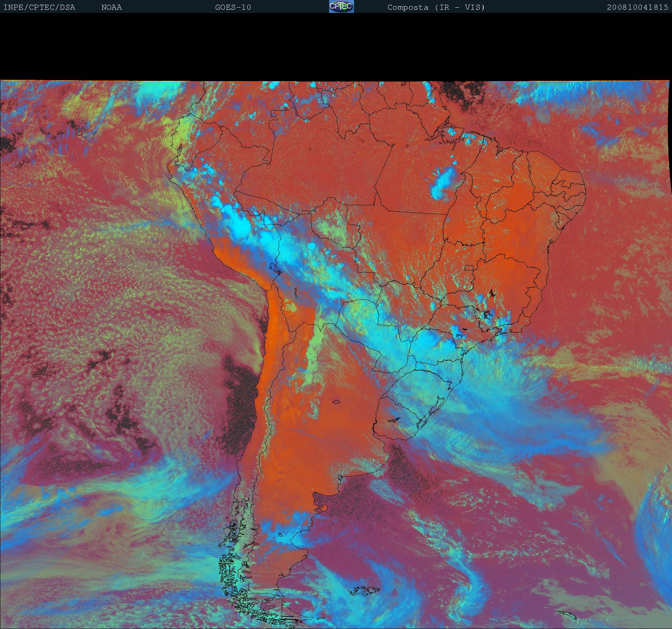
Task: Click the small rectangular Federal District outline in Brazil
Action: point(469,267)
